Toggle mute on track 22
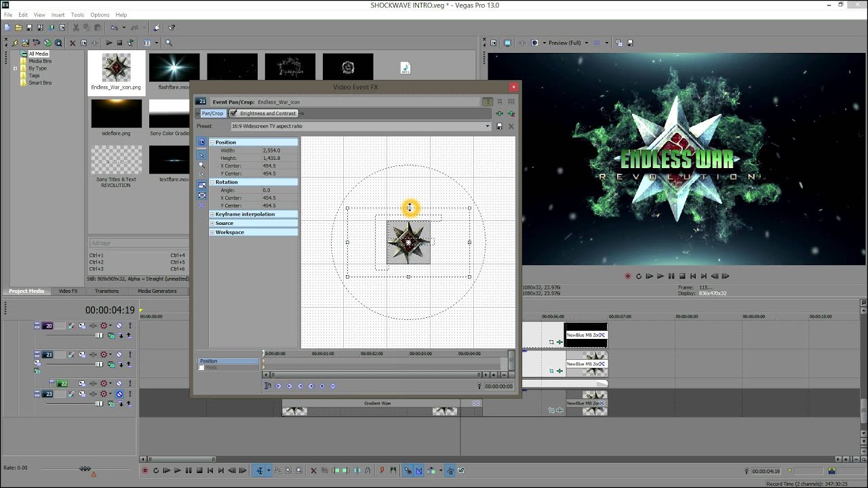The width and height of the screenshot is (868, 488). click(119, 384)
